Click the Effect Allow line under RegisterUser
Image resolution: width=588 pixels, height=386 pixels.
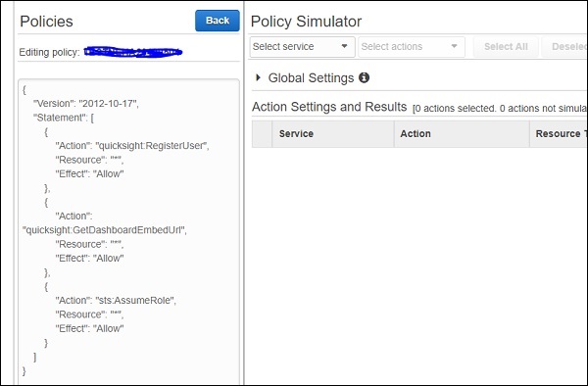89,173
